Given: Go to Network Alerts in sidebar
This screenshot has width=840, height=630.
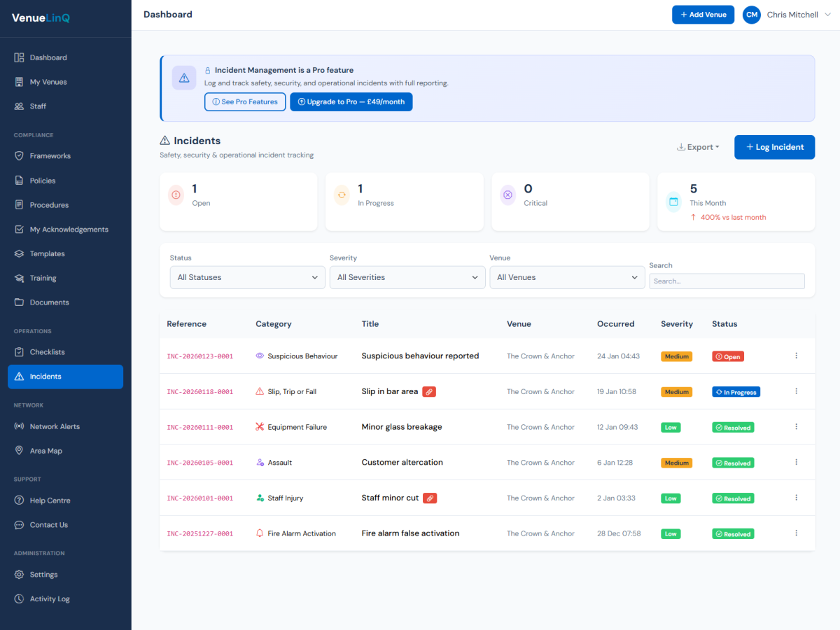Looking at the screenshot, I should coord(55,426).
